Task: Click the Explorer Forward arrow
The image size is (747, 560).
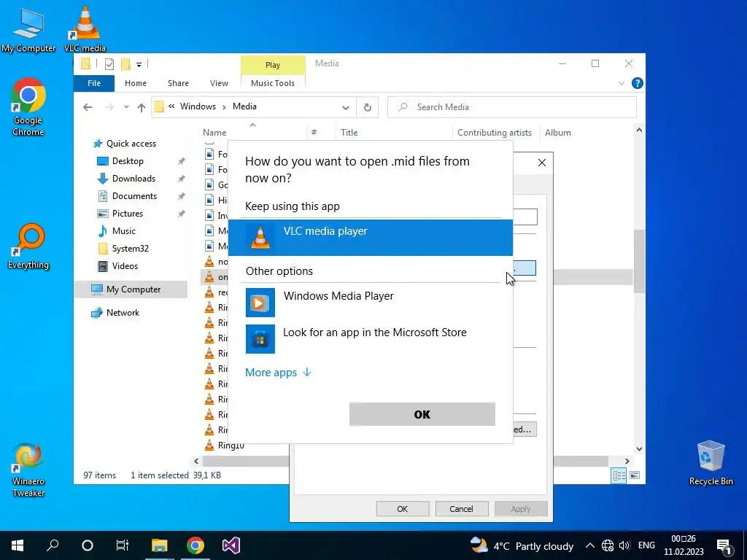Action: [109, 107]
